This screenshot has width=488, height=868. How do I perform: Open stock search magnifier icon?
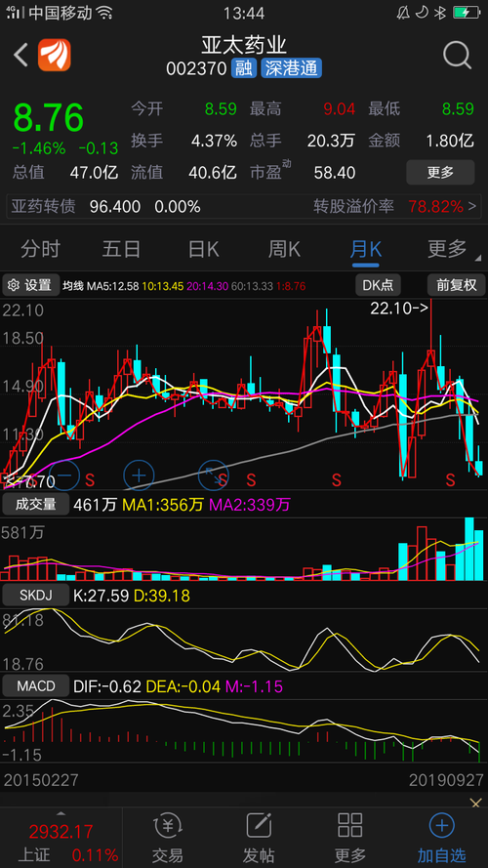pos(457,55)
